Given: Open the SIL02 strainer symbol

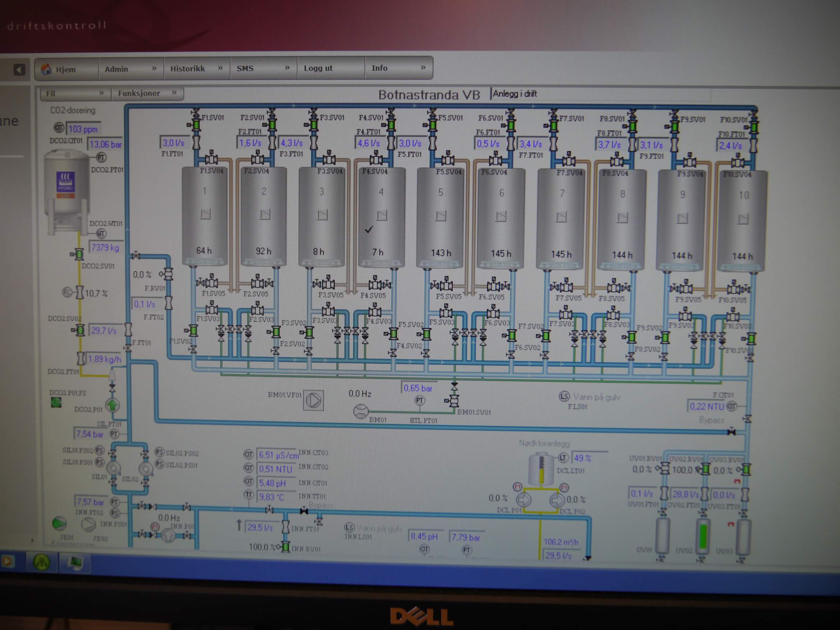Looking at the screenshot, I should click(145, 469).
